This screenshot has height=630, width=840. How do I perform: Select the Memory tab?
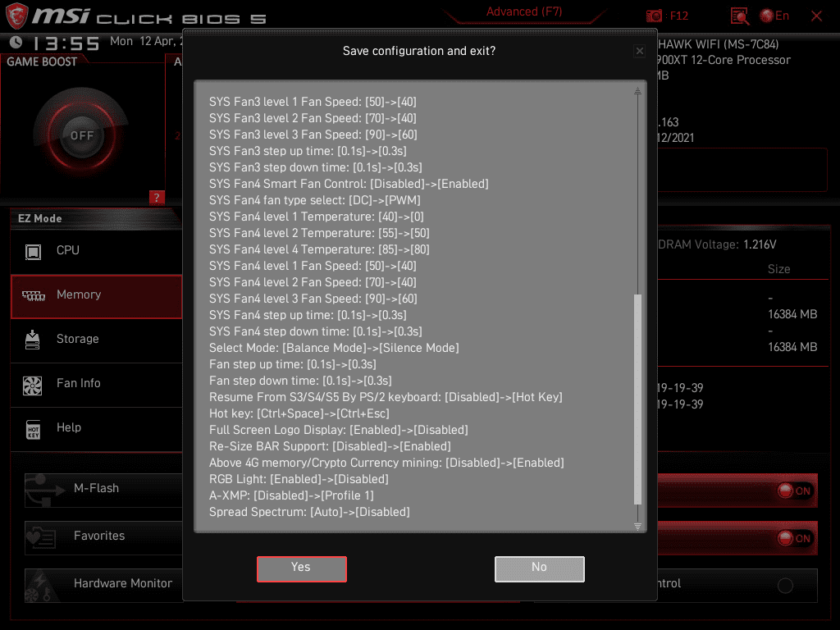pos(97,295)
